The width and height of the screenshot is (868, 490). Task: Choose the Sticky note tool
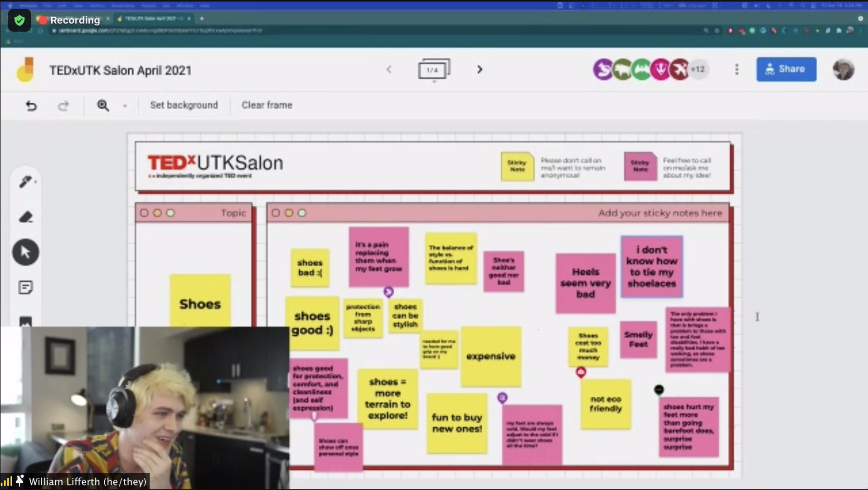[25, 287]
